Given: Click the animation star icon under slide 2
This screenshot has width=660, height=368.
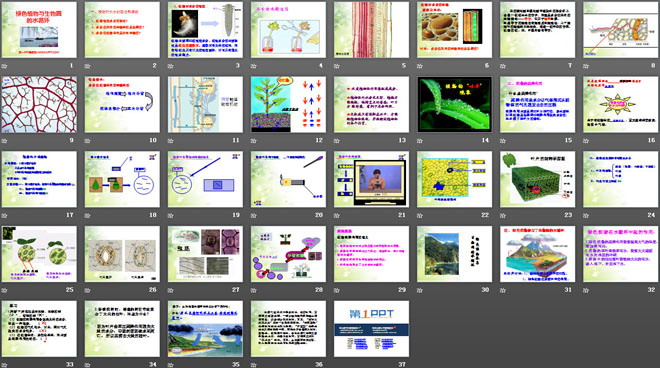Looking at the screenshot, I should click(88, 66).
